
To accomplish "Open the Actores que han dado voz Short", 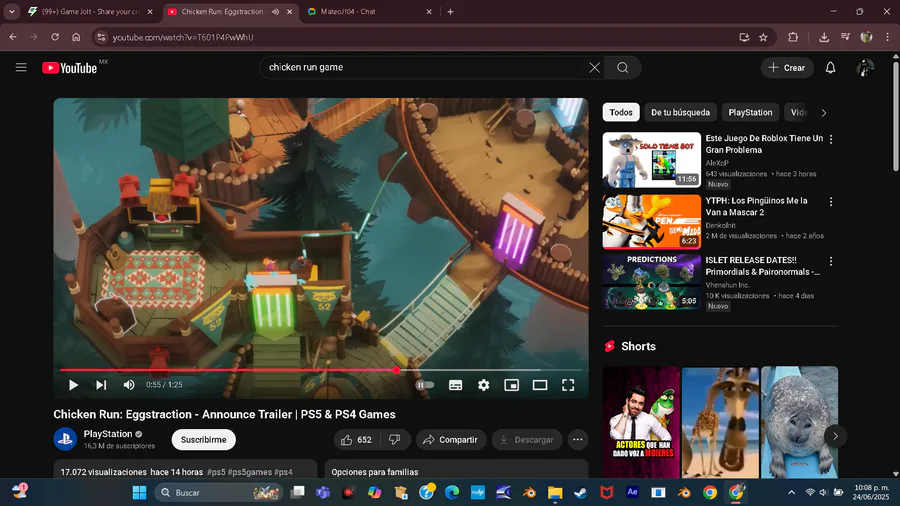I will pos(641,422).
